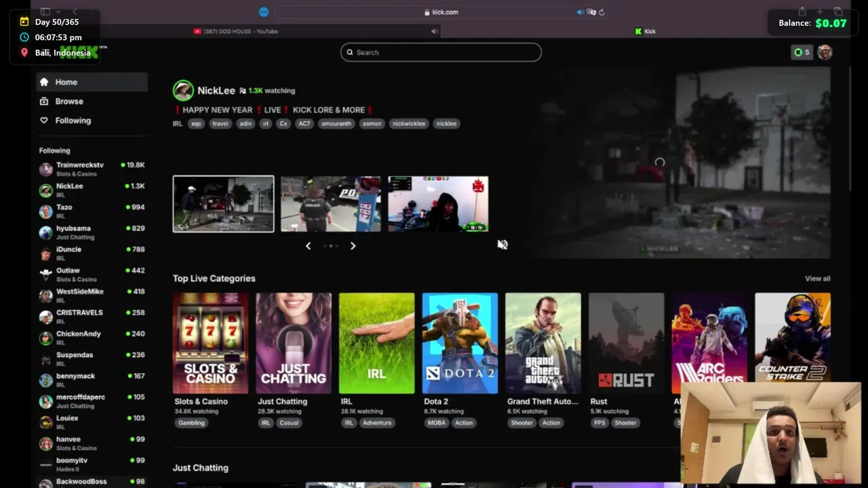Open iDuncle avatar in Following list
Screen dimensions: 868x488
point(45,253)
